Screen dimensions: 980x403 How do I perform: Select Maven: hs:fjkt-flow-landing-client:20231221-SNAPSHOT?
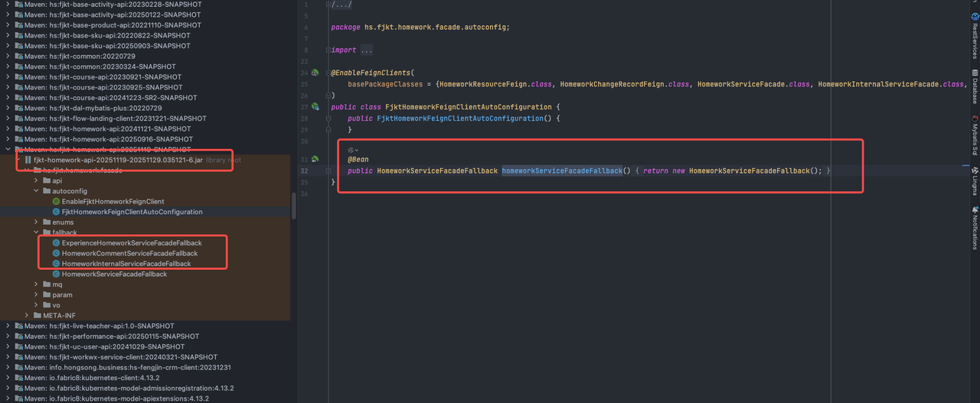pyautogui.click(x=115, y=119)
